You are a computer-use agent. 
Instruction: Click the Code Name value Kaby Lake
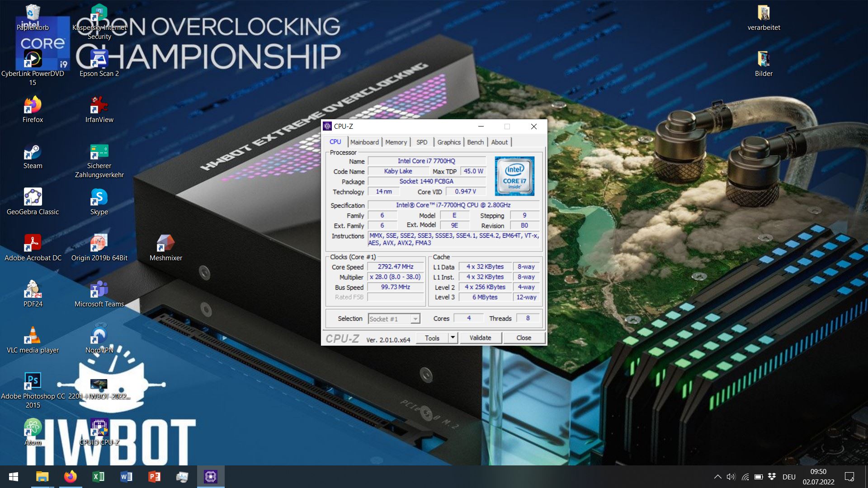click(x=398, y=171)
